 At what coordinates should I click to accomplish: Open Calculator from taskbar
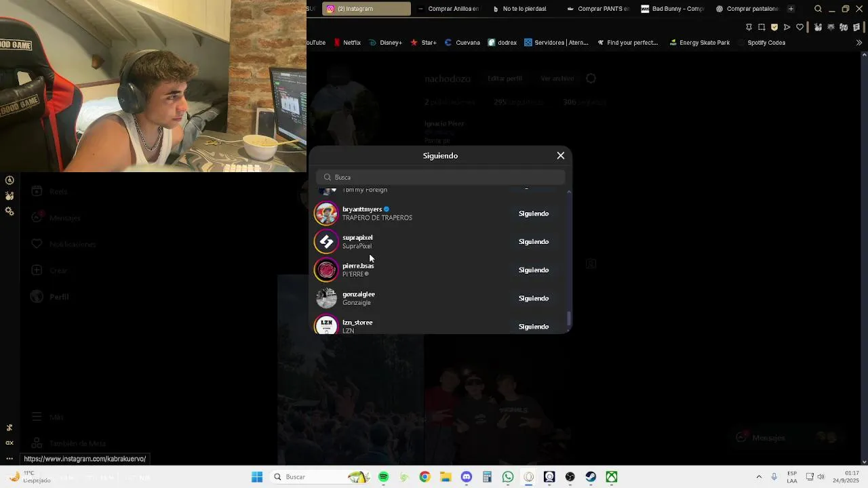(x=487, y=477)
